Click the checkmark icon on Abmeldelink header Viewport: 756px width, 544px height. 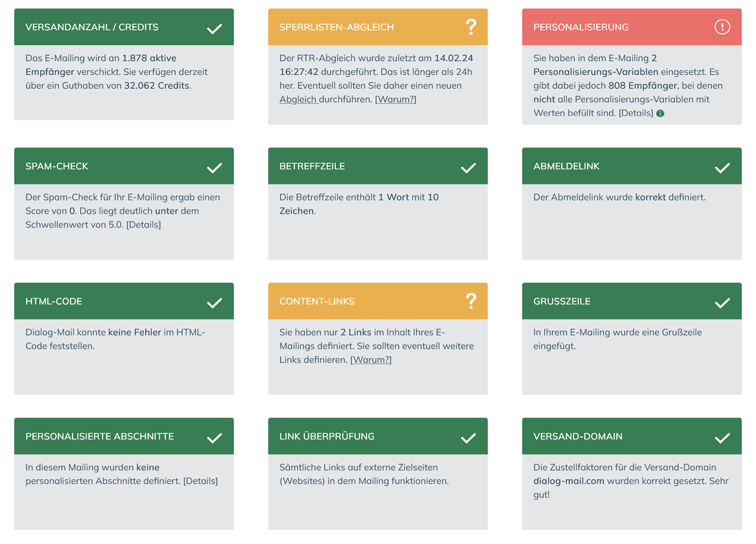click(x=722, y=168)
